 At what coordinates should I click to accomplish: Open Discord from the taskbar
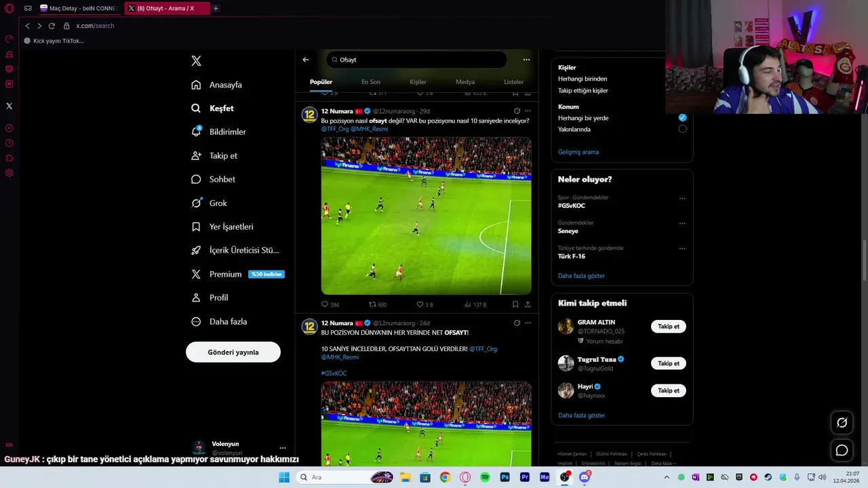point(585,477)
